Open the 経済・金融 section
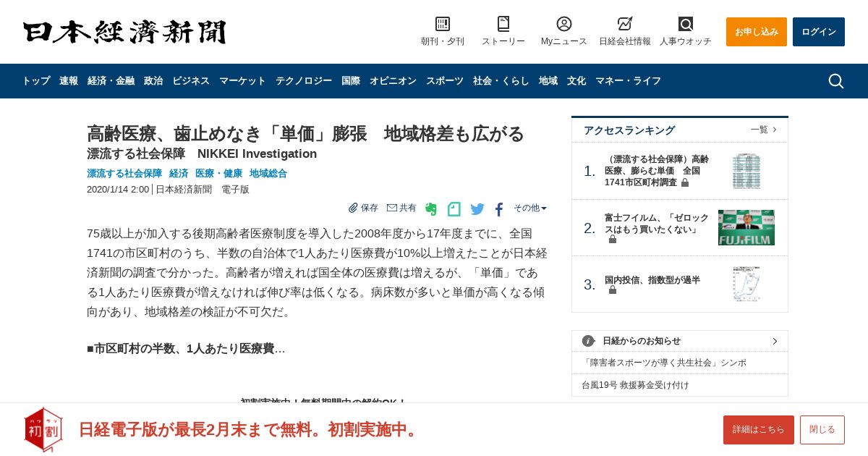This screenshot has width=868, height=456. pos(111,81)
